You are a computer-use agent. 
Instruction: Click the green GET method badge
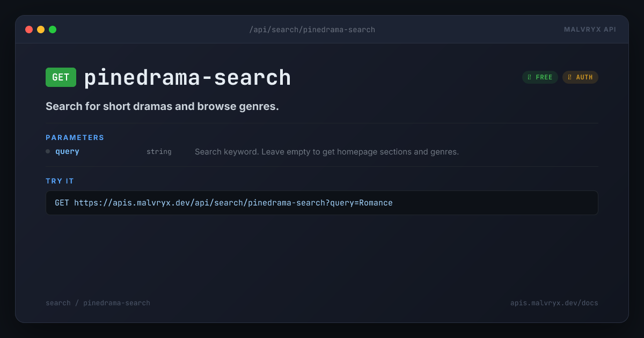click(61, 77)
